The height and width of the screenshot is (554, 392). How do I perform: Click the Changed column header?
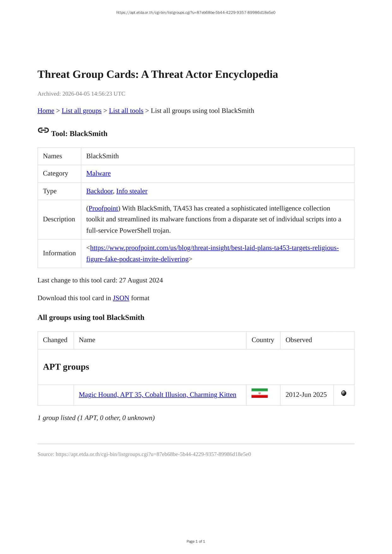[x=55, y=340]
